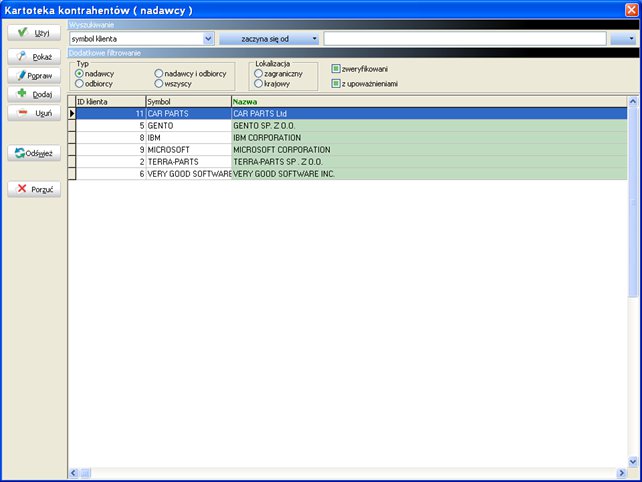Click the VERY GOOD SOFTWARE INC. name cell

tap(430, 174)
